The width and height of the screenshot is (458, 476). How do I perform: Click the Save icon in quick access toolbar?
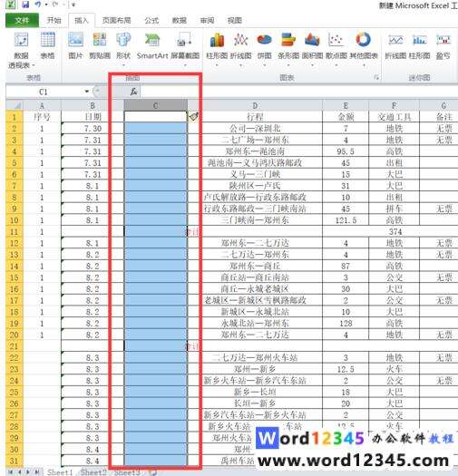tap(25, 5)
